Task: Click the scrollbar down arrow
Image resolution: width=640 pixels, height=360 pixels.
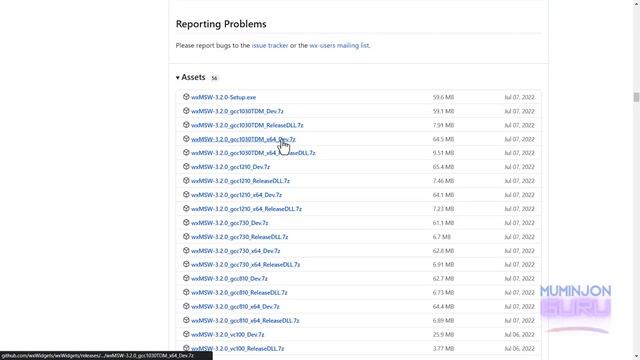Action: tap(636, 356)
